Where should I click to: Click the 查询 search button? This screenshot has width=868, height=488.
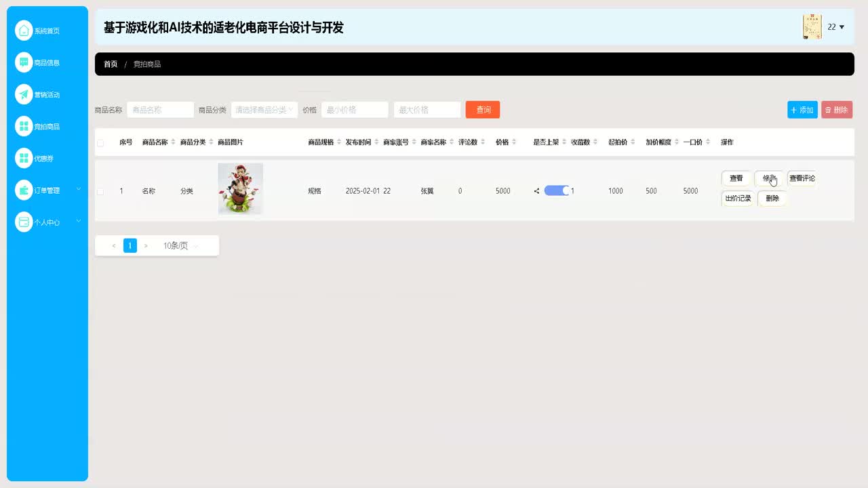coord(483,110)
